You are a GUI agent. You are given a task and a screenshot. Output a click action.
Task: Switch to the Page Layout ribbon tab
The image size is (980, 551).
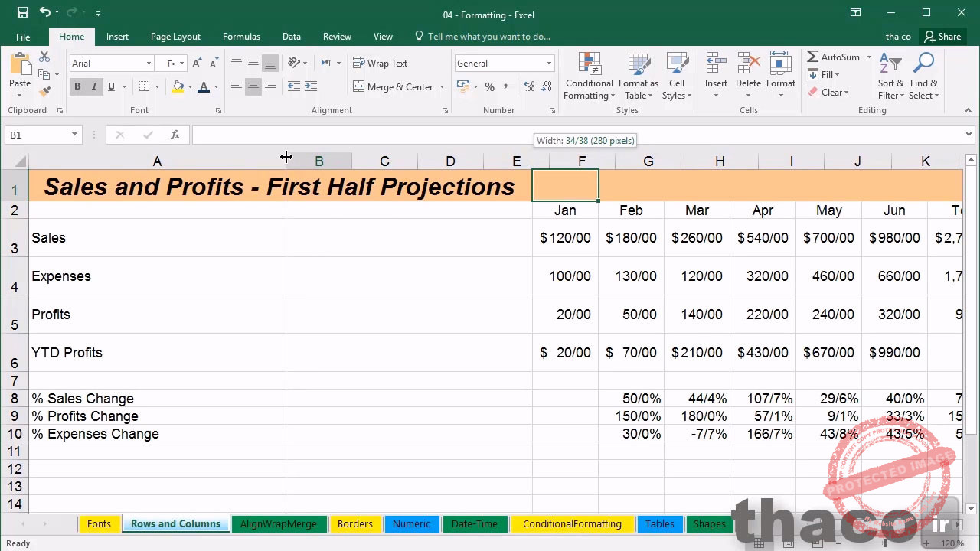175,37
